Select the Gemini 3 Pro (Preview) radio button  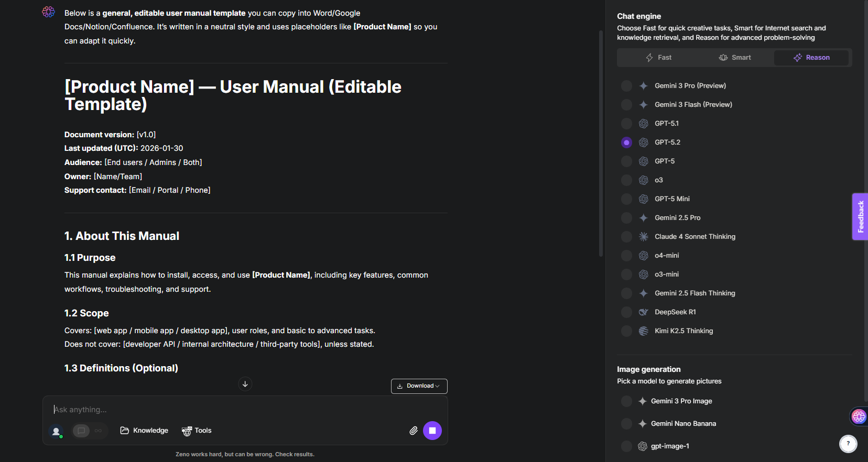coord(626,86)
